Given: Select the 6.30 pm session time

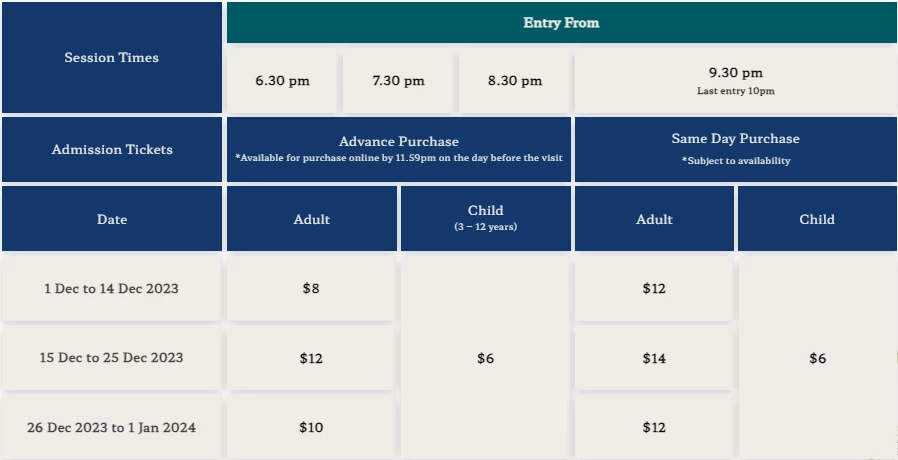Looking at the screenshot, I should (282, 80).
